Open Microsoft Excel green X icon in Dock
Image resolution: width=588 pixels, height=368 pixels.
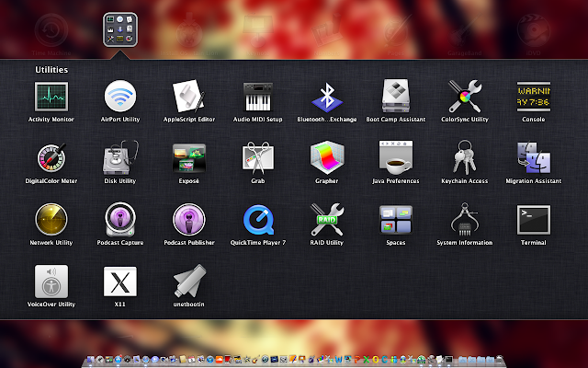pyautogui.click(x=366, y=360)
